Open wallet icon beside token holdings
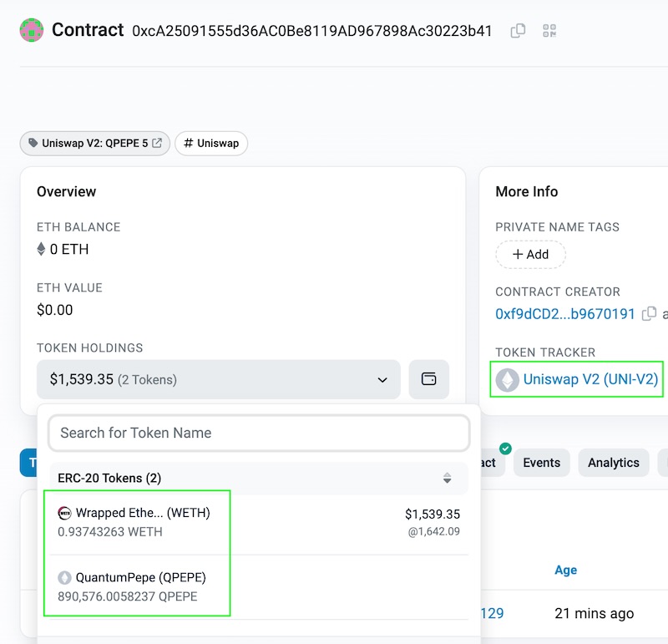668x644 pixels. [429, 379]
